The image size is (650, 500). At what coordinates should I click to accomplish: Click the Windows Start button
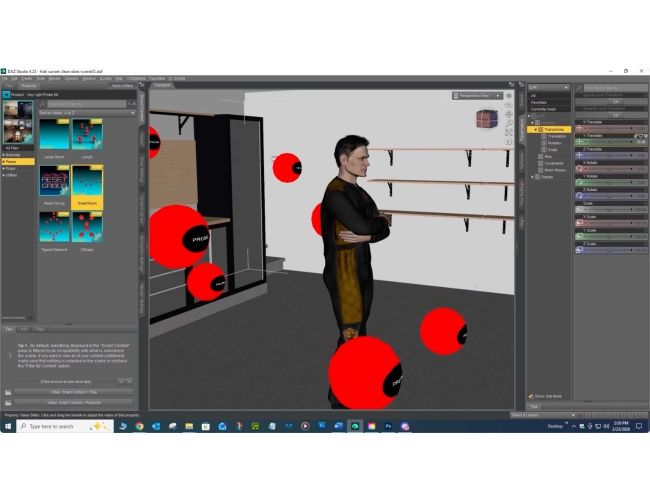(x=8, y=426)
